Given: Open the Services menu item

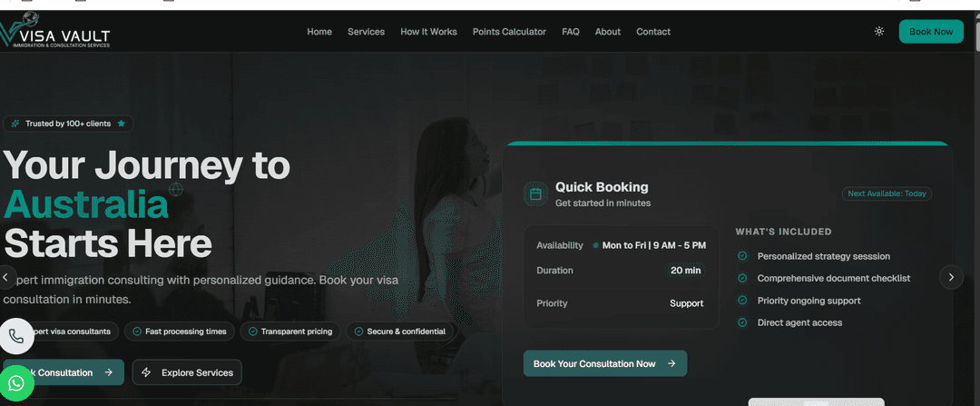Looking at the screenshot, I should (367, 31).
